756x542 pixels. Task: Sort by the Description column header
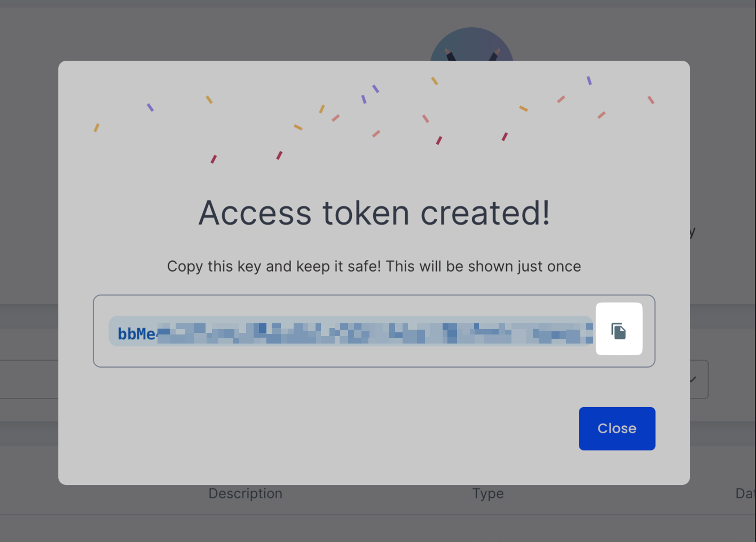click(245, 493)
